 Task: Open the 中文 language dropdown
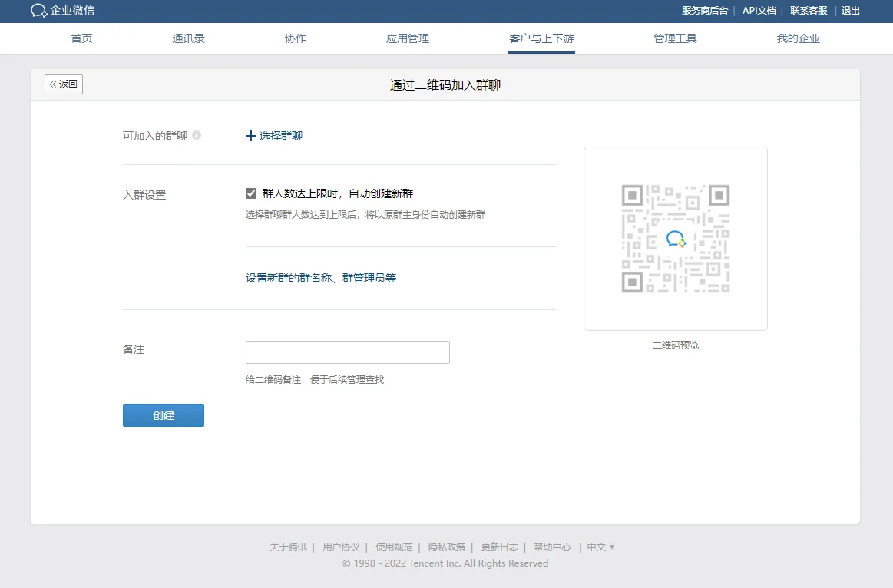coord(601,547)
